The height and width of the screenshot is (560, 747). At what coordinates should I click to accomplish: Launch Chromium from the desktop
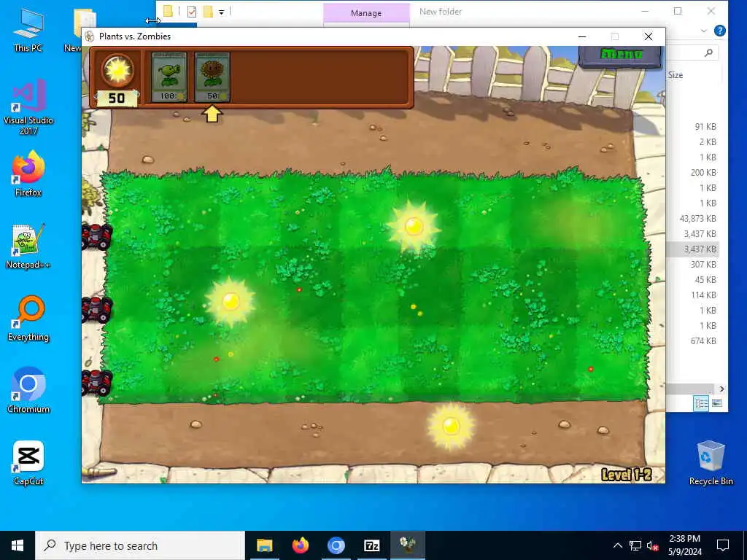coord(28,391)
